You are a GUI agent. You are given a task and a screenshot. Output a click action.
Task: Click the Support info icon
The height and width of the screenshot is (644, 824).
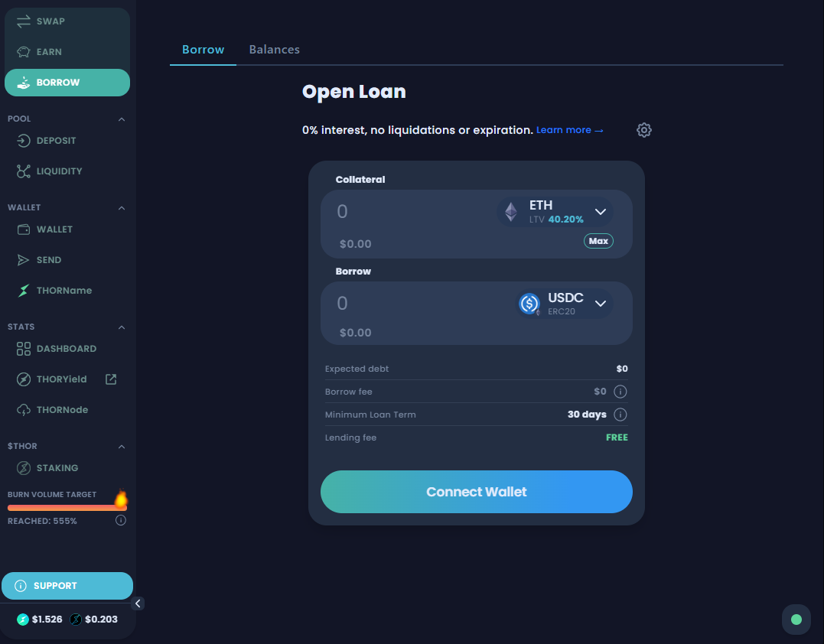(x=21, y=586)
